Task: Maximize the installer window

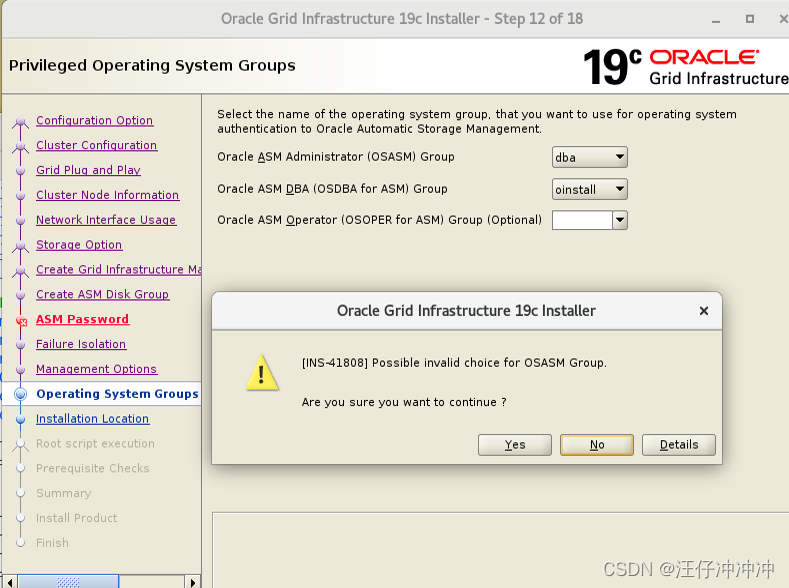Action: pos(750,19)
